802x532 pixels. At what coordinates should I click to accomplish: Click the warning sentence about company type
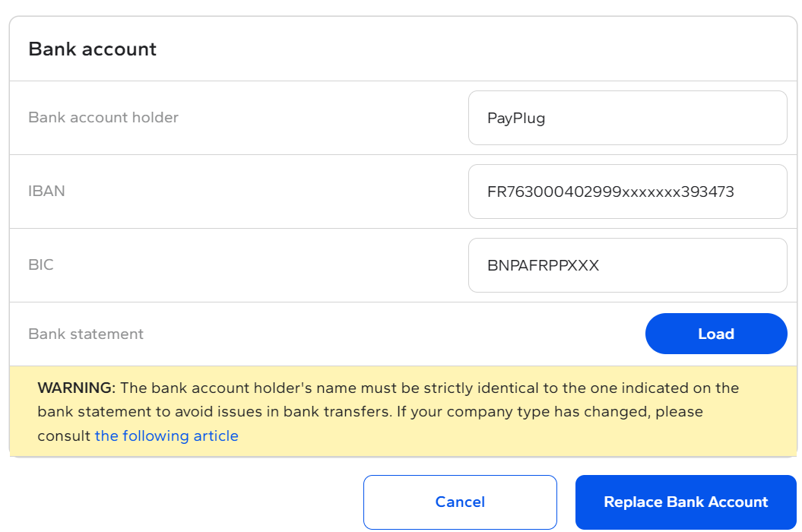tap(550, 412)
